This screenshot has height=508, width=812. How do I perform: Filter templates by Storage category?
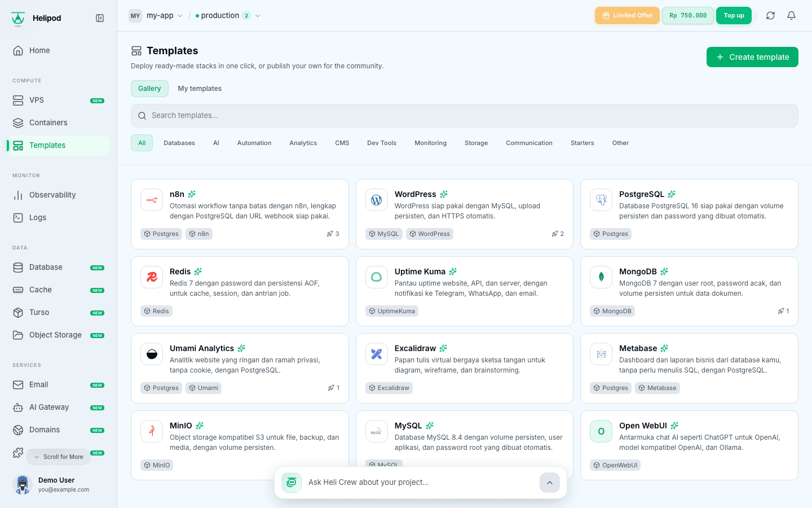coord(476,143)
